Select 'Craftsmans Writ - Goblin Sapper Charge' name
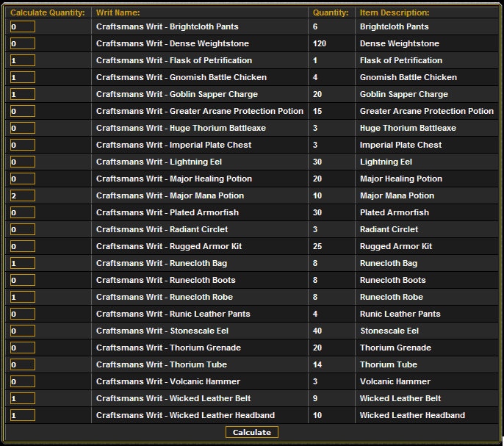 (x=177, y=94)
